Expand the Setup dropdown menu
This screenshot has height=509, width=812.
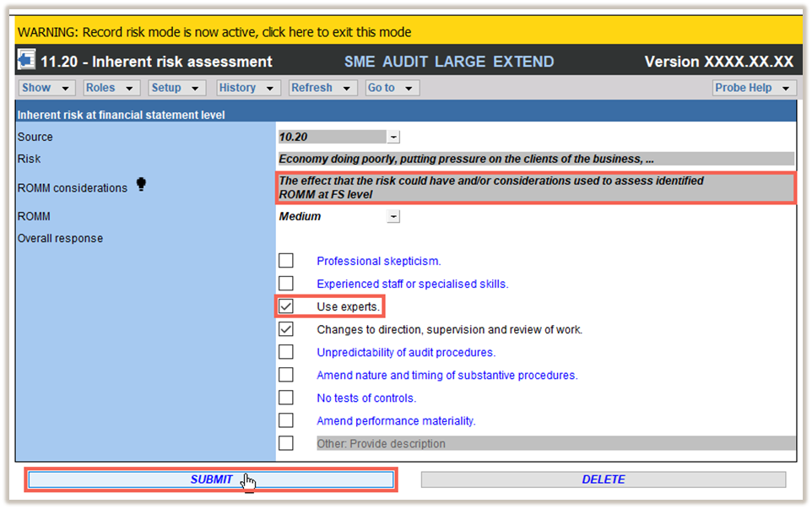click(x=176, y=88)
